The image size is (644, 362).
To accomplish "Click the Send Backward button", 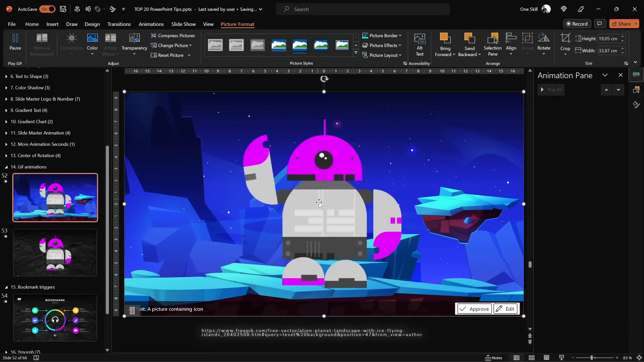I will [x=469, y=45].
